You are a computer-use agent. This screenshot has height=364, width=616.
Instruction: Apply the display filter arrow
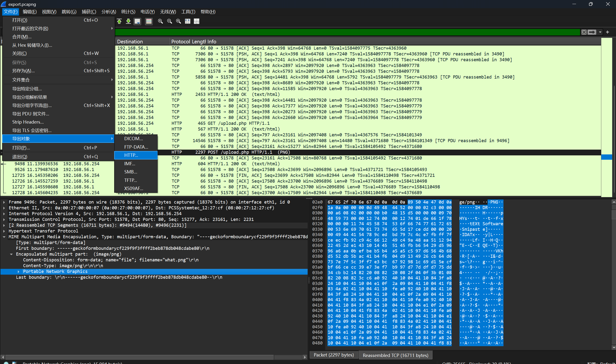point(592,32)
